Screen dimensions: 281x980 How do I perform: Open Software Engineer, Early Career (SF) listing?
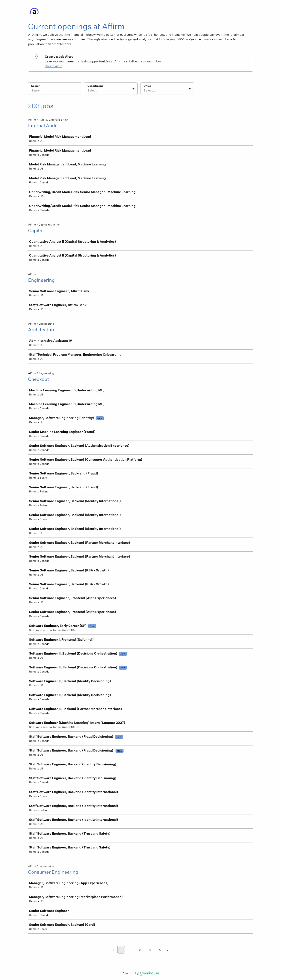tap(140, 627)
